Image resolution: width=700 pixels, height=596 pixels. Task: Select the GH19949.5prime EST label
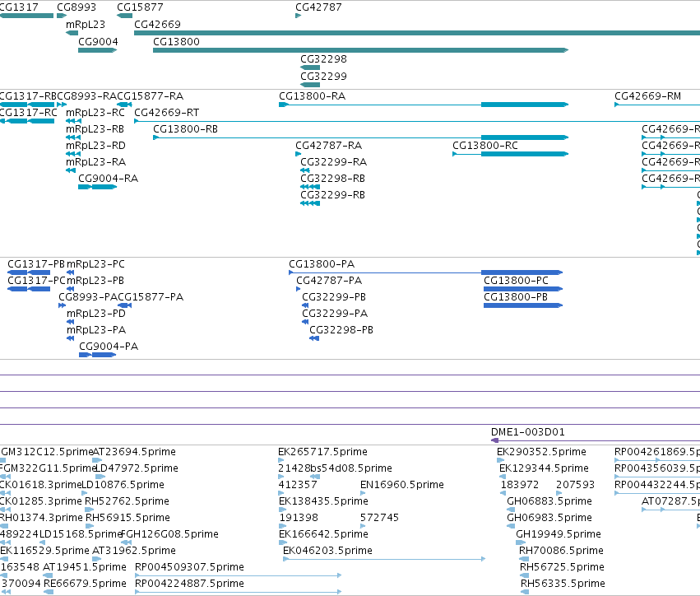click(559, 534)
